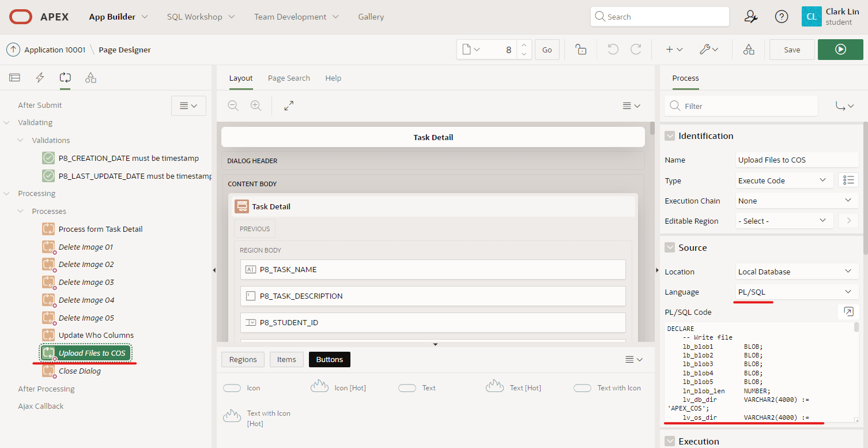Collapse the Identification section
The height and width of the screenshot is (448, 868).
(670, 136)
